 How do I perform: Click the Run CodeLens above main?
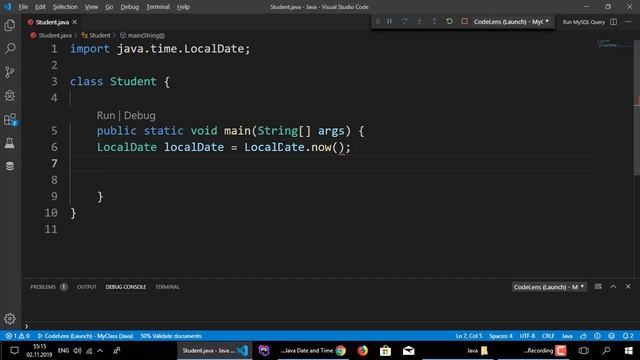tap(106, 116)
